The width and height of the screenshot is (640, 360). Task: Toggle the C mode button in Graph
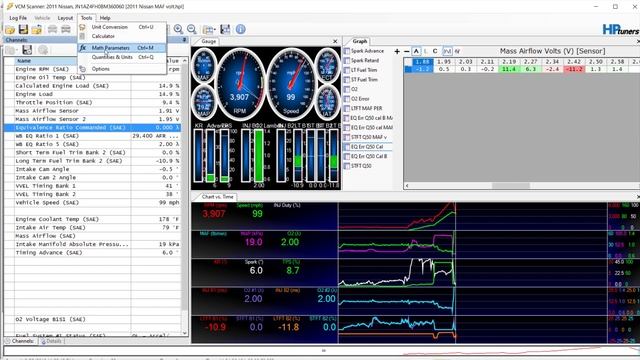point(435,51)
